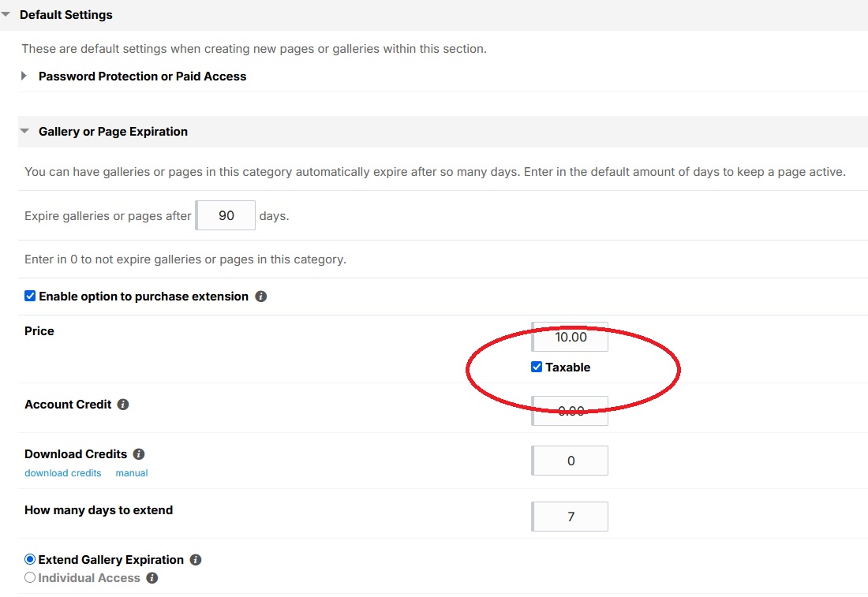Click the Price input field
Viewport: 868px width, 597px height.
(571, 337)
